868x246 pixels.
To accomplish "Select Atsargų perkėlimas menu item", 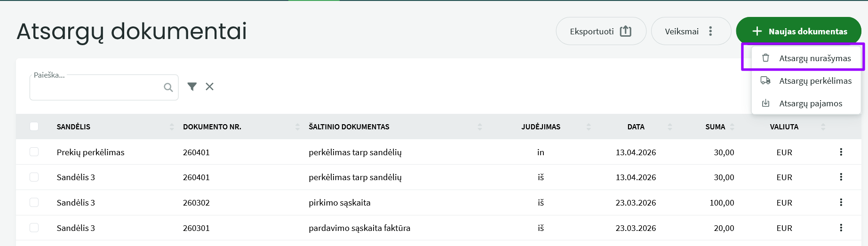I will [815, 81].
